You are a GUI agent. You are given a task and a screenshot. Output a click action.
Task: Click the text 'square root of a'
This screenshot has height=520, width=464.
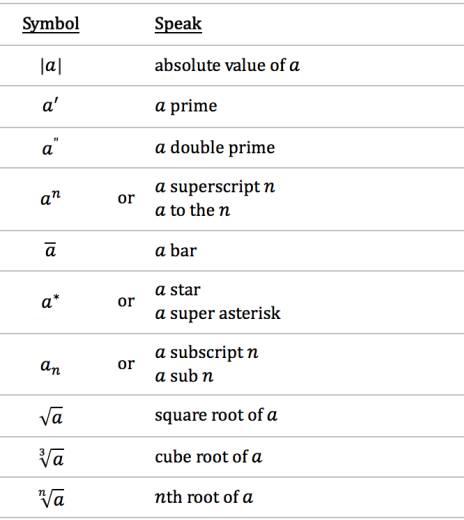(x=216, y=416)
